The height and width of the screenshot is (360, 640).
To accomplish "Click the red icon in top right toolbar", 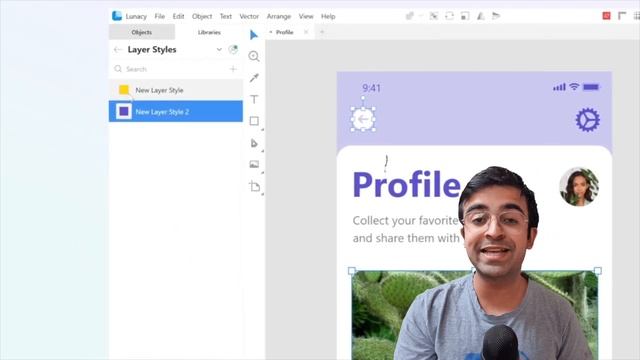I will [x=607, y=16].
